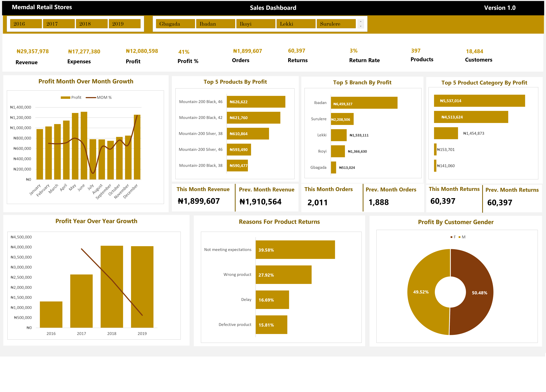Click the Profit legend swatch in MOM chart
Screen dimensions: 546x392
(x=65, y=98)
